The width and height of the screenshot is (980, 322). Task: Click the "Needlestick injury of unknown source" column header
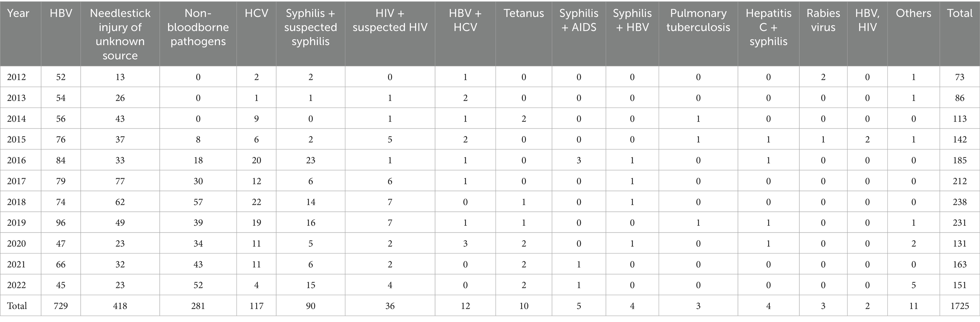(x=120, y=34)
